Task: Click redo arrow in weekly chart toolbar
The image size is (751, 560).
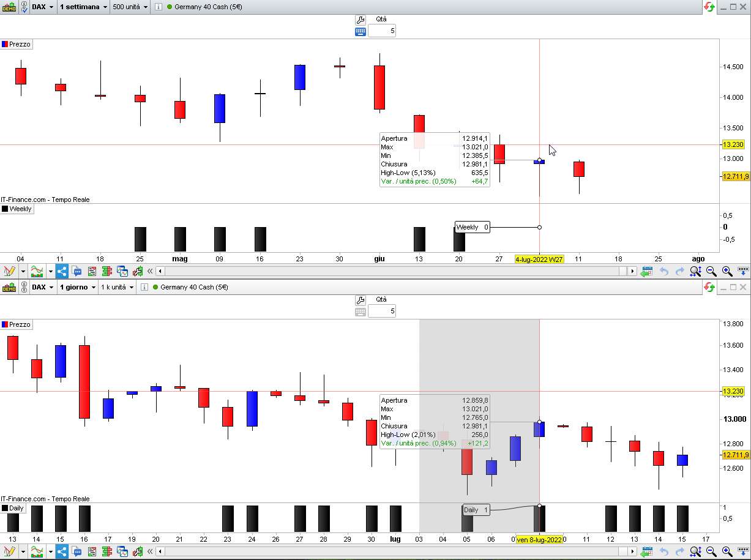Action: point(679,271)
